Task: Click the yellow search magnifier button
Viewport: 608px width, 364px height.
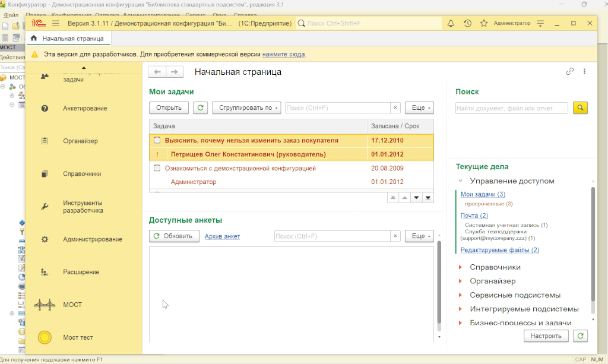Action: pos(580,107)
